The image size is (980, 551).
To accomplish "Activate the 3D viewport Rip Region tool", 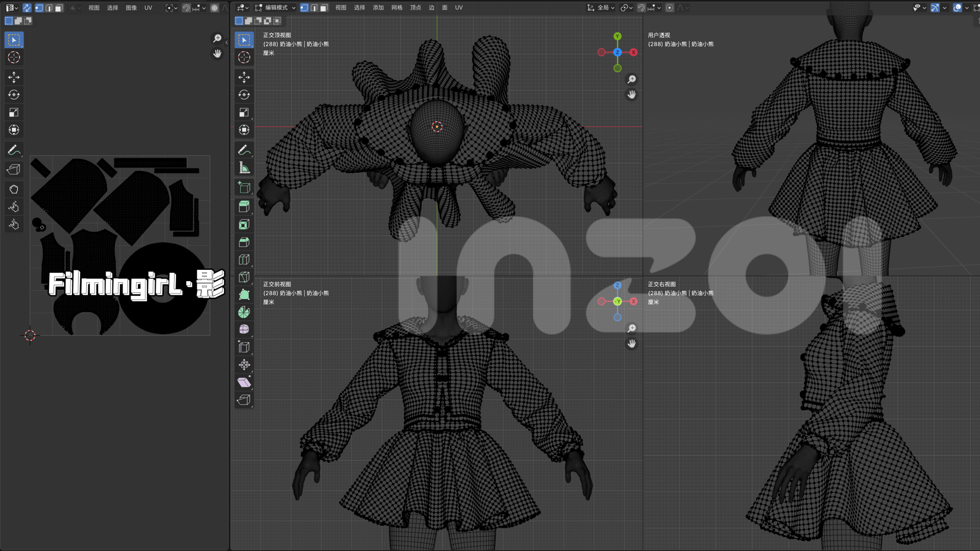I will (244, 400).
